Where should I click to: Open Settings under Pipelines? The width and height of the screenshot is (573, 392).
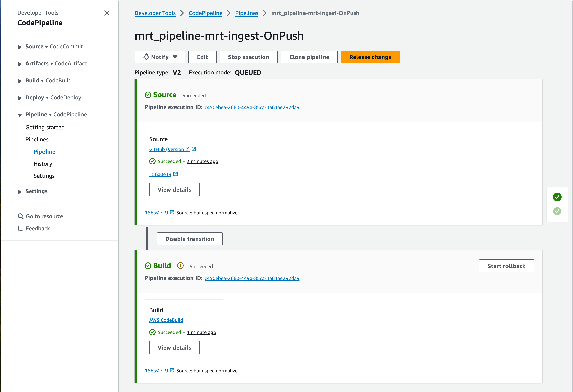44,176
